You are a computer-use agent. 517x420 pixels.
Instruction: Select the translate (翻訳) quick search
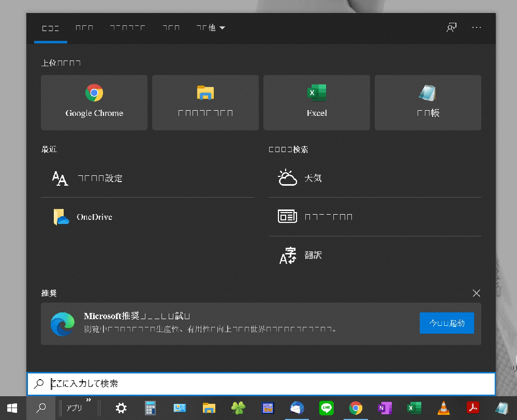click(x=375, y=255)
